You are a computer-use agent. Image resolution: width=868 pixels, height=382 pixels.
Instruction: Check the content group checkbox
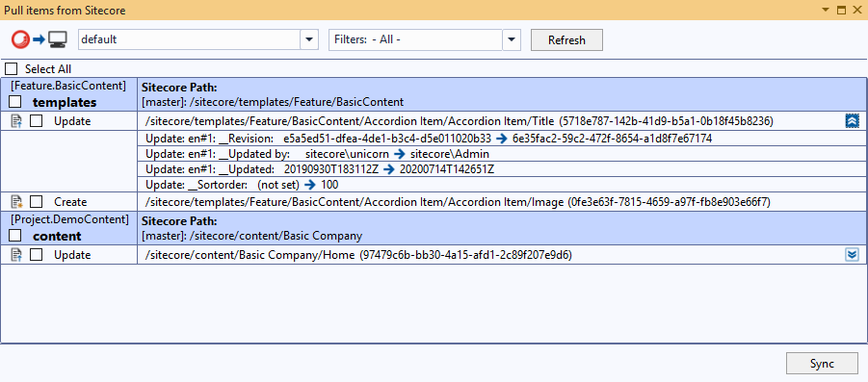click(x=15, y=236)
